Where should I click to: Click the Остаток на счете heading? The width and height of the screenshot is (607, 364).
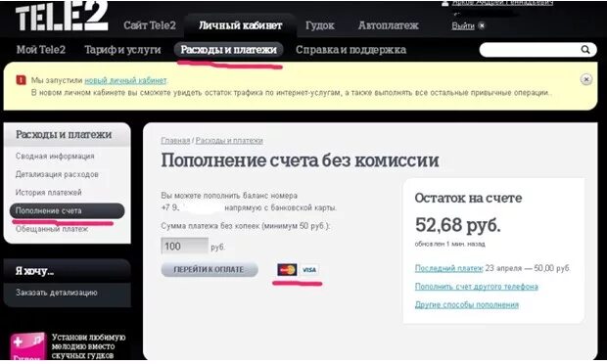pos(468,198)
